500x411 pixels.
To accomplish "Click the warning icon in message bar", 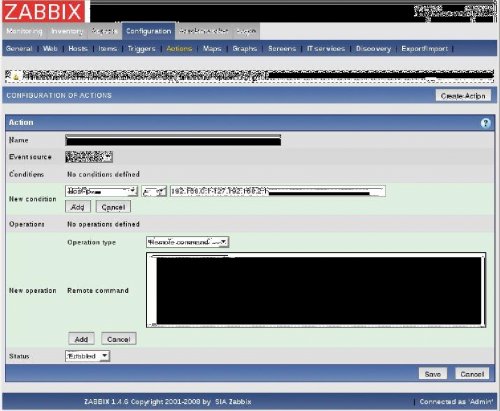I will (x=16, y=76).
